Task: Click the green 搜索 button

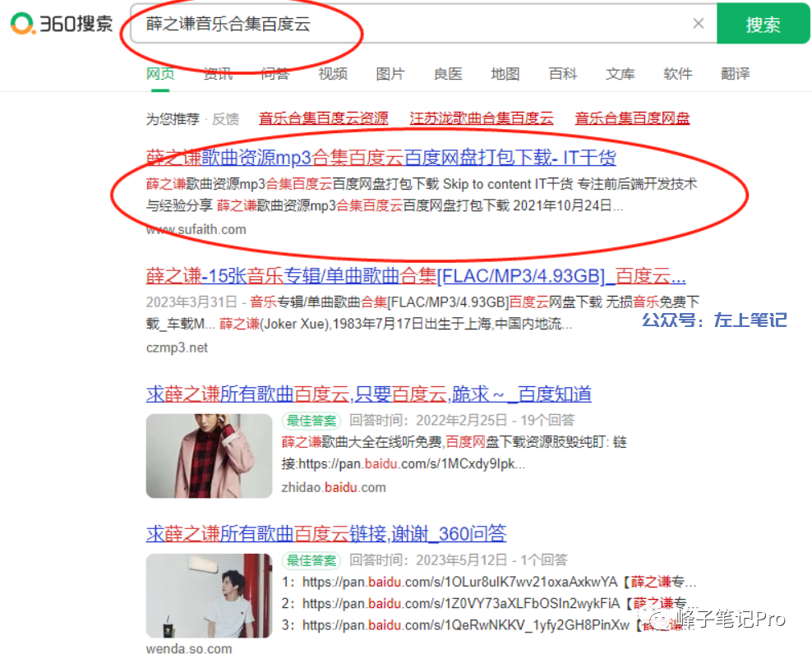Action: [x=763, y=24]
